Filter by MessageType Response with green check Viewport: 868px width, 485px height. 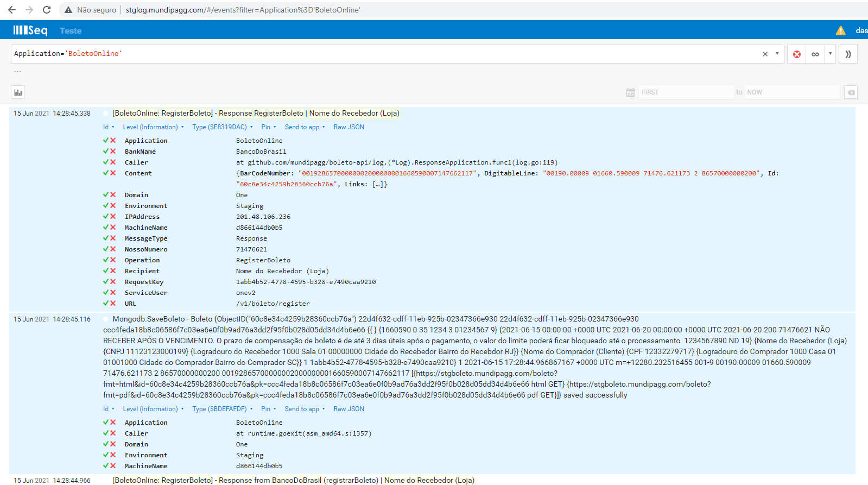pyautogui.click(x=106, y=238)
